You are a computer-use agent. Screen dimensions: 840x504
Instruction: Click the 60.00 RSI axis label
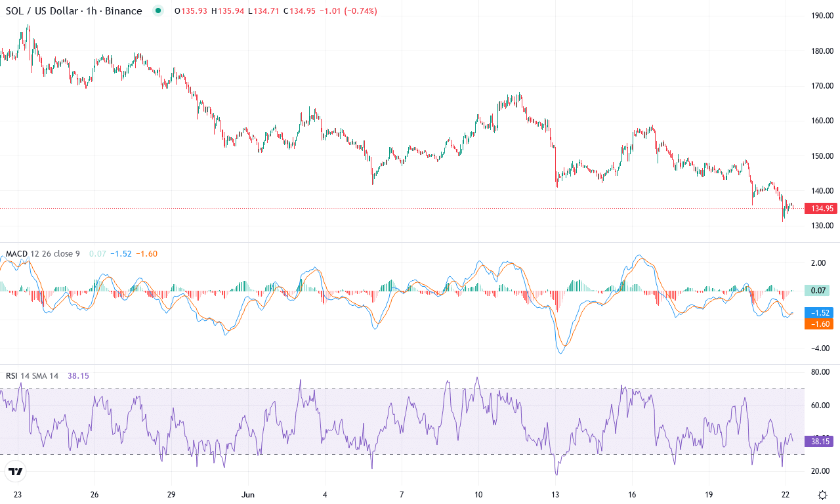pyautogui.click(x=820, y=405)
